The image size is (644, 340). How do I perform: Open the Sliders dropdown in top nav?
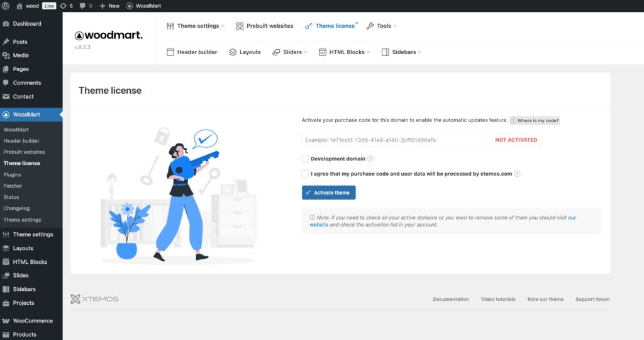289,52
